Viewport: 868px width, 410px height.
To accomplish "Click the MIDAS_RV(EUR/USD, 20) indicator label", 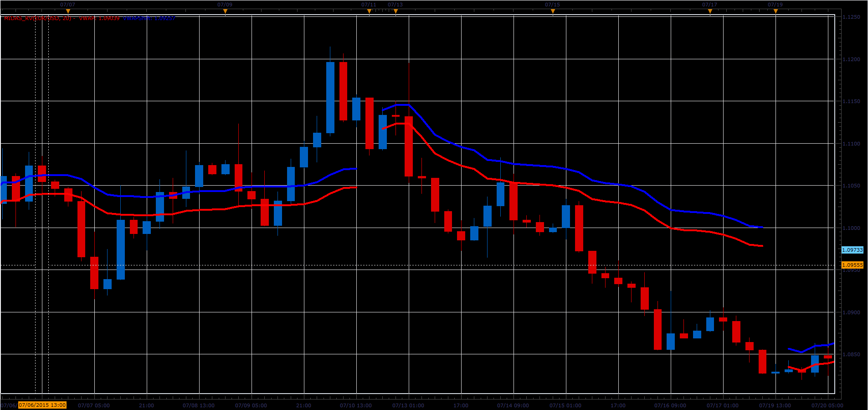I will [x=38, y=18].
